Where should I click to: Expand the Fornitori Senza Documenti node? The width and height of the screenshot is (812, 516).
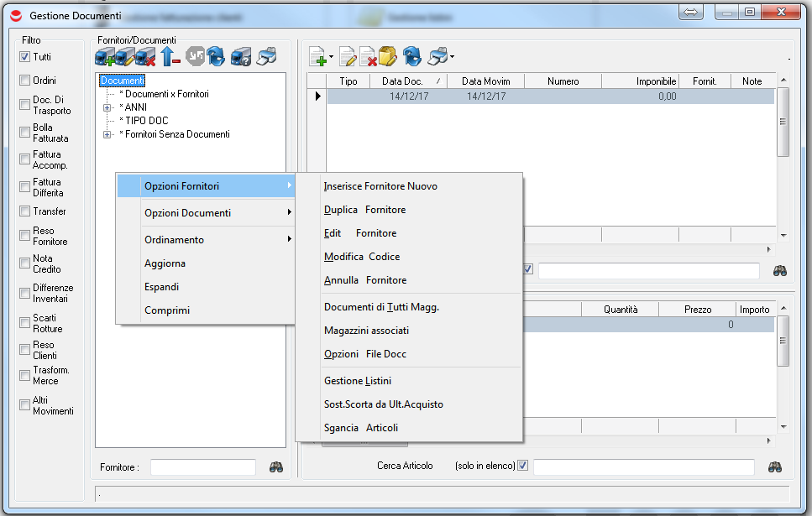[x=107, y=134]
